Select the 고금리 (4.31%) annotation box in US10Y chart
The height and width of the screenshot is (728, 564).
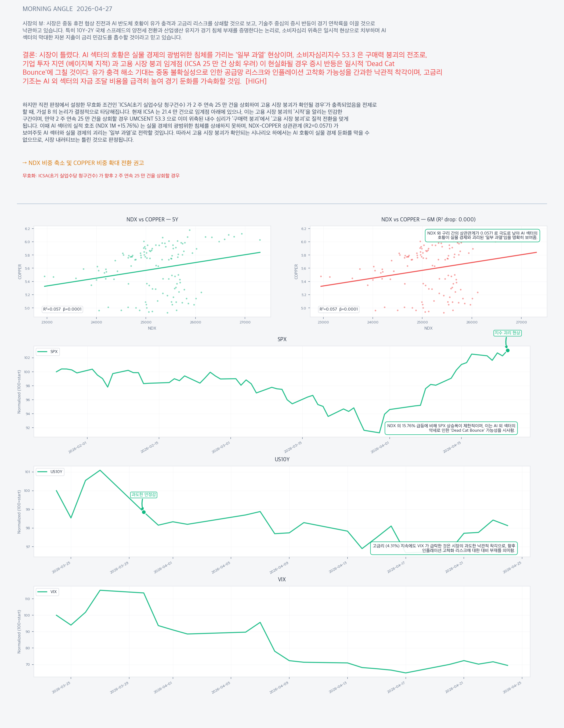coord(444,548)
